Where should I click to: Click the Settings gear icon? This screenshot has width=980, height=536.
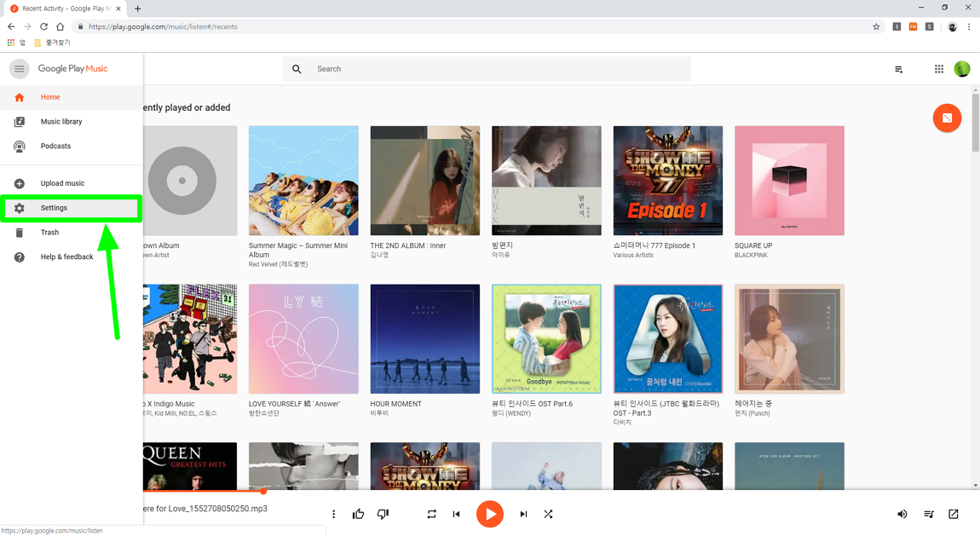click(20, 208)
